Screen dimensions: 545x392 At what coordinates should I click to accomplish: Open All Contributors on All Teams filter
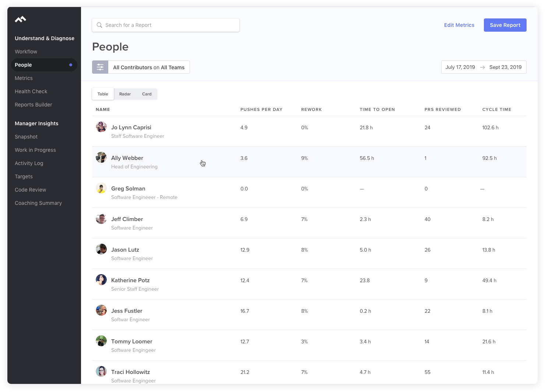click(149, 67)
